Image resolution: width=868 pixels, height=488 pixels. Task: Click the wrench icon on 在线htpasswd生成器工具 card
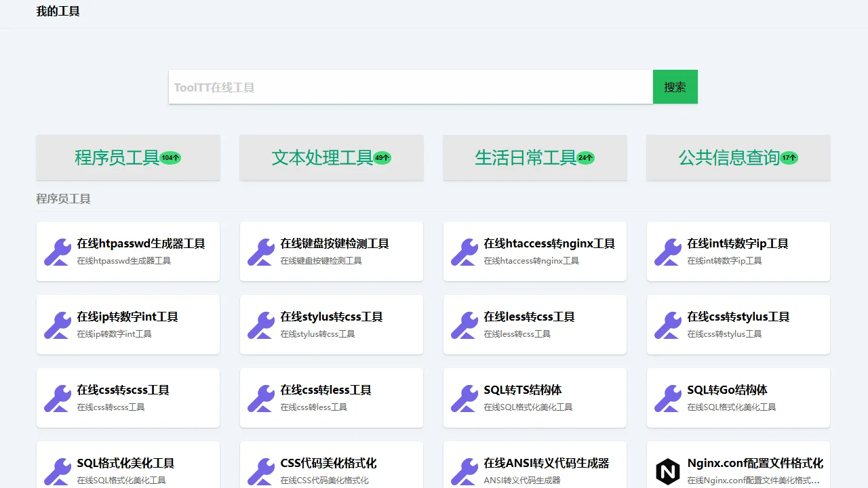[x=57, y=251]
